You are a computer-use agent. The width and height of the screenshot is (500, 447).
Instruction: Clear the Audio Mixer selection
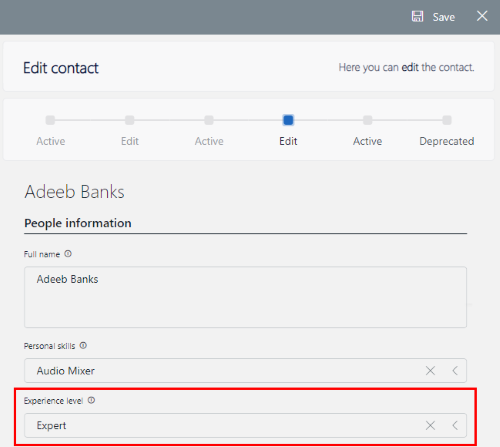(x=430, y=371)
